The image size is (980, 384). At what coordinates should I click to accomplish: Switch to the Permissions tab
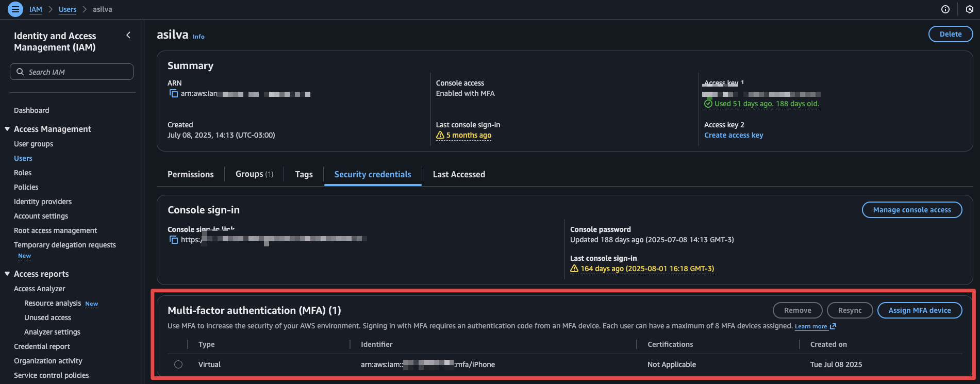pyautogui.click(x=190, y=174)
